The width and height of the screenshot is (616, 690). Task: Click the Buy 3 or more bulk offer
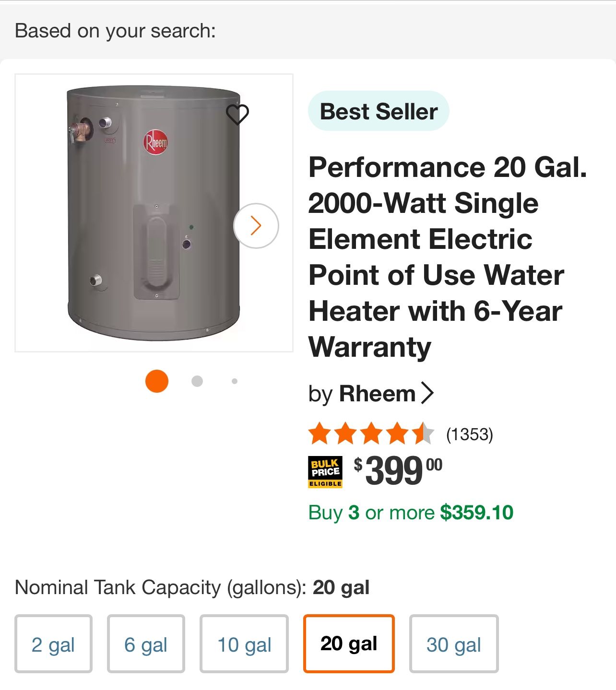[411, 513]
